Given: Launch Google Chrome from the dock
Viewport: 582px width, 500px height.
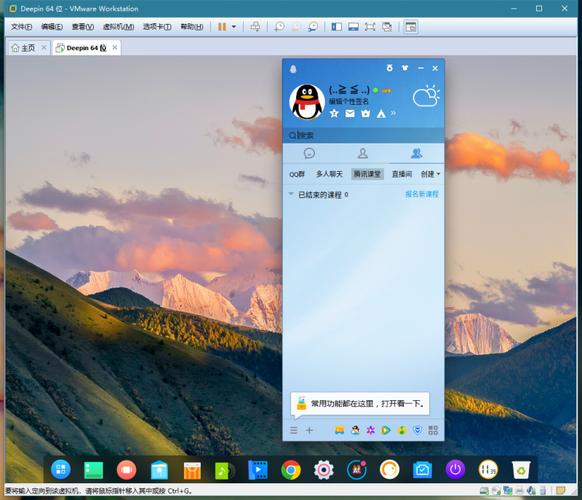Looking at the screenshot, I should (291, 470).
